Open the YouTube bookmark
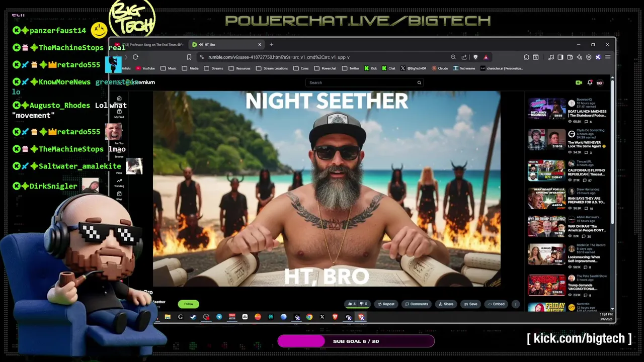The width and height of the screenshot is (644, 362). tap(145, 68)
